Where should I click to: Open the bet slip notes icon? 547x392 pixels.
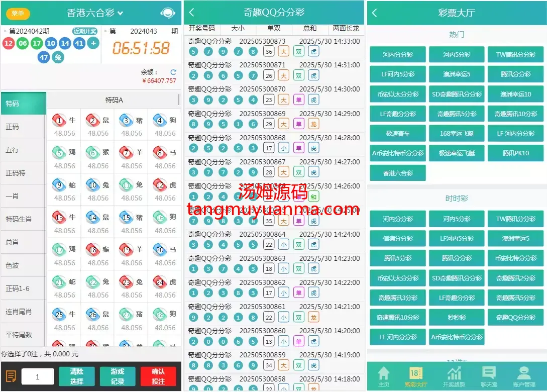pyautogui.click(x=11, y=376)
